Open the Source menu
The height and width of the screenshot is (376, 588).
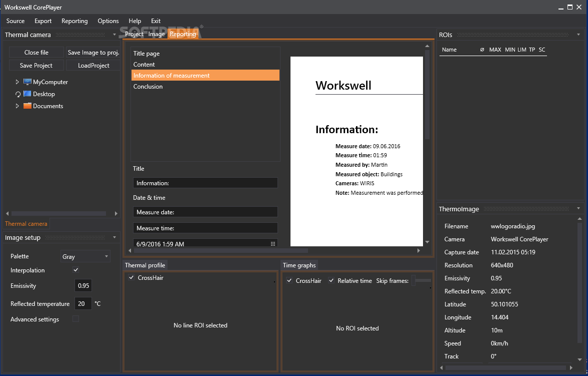coord(15,21)
